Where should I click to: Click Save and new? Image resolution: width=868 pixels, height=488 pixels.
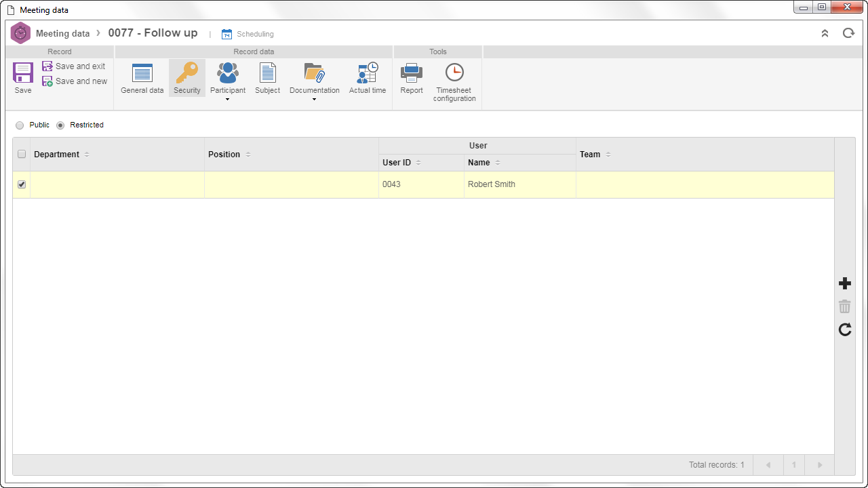pyautogui.click(x=75, y=81)
